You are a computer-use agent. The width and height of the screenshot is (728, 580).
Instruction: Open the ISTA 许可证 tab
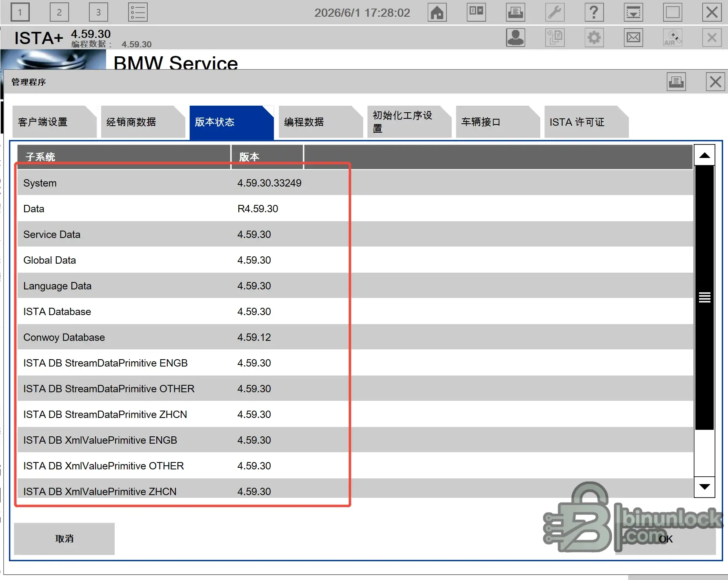click(586, 122)
